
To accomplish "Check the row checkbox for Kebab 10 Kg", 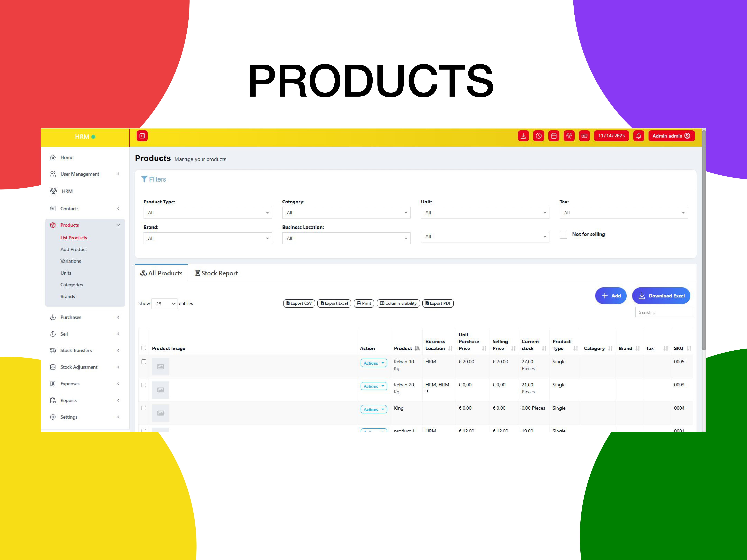I will click(144, 362).
